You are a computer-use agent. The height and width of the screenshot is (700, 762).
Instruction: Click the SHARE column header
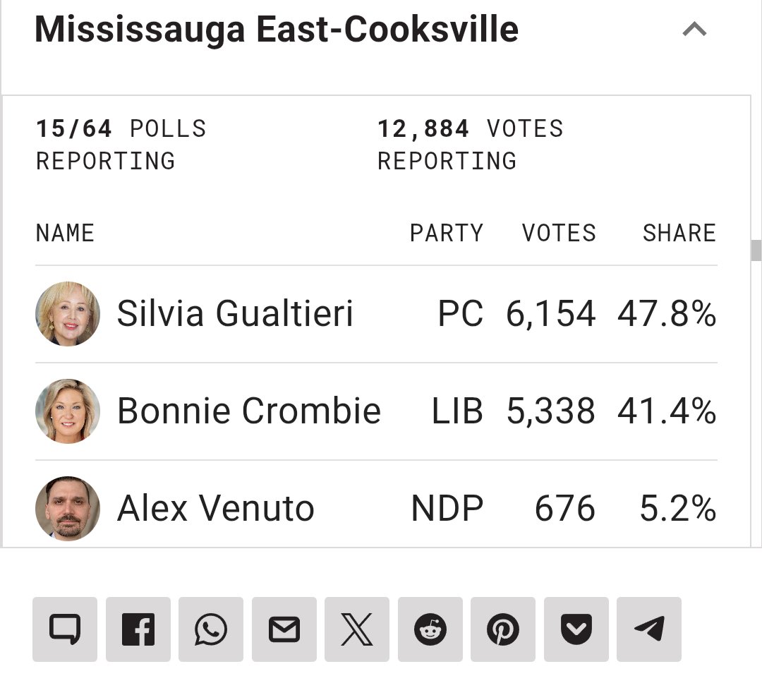pos(679,233)
